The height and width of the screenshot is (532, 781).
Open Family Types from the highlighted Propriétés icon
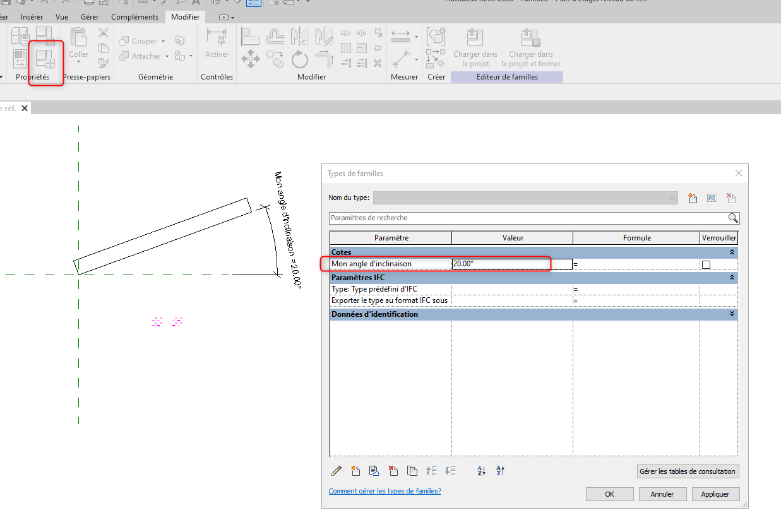click(x=45, y=58)
